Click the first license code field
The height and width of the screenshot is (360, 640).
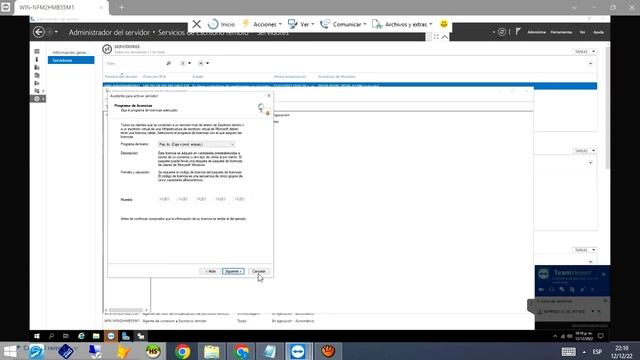click(x=164, y=199)
